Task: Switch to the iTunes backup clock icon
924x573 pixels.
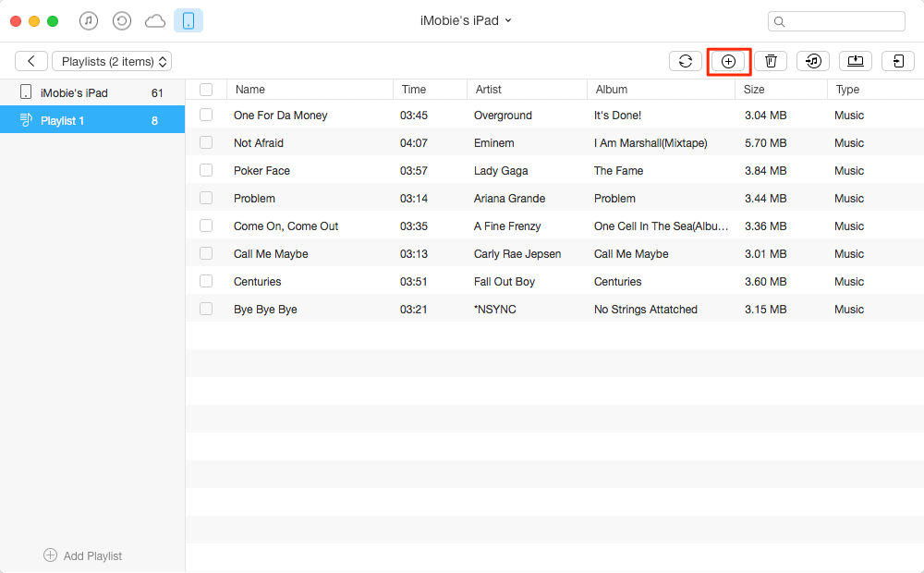Action: pos(121,20)
